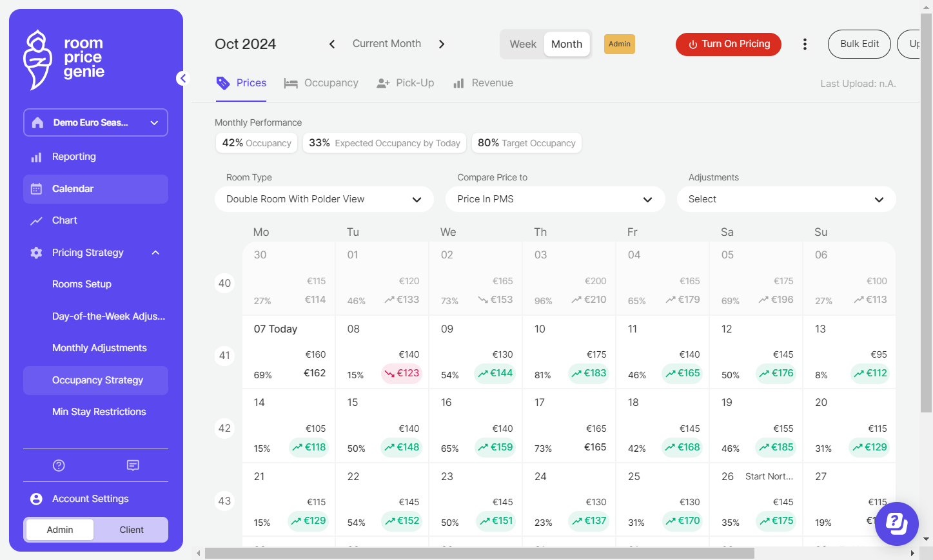Click the Pricing Strategy gear icon

36,253
